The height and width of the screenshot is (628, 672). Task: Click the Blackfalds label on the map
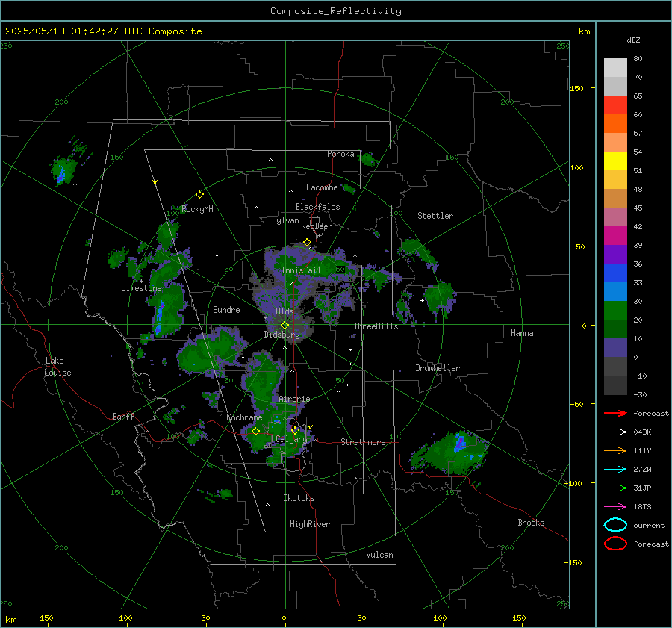pyautogui.click(x=317, y=207)
